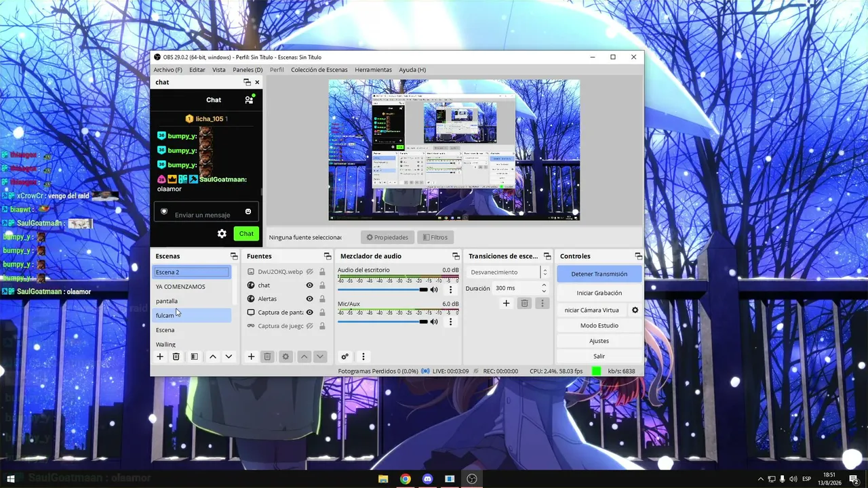This screenshot has width=868, height=488.
Task: Float the Escenas dock with its pop-out icon
Action: click(234, 256)
